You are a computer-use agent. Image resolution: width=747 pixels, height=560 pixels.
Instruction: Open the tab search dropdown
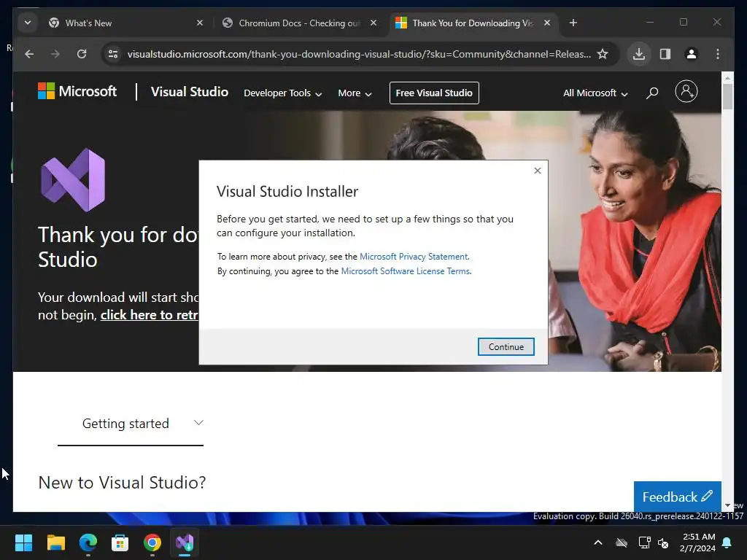pyautogui.click(x=28, y=23)
